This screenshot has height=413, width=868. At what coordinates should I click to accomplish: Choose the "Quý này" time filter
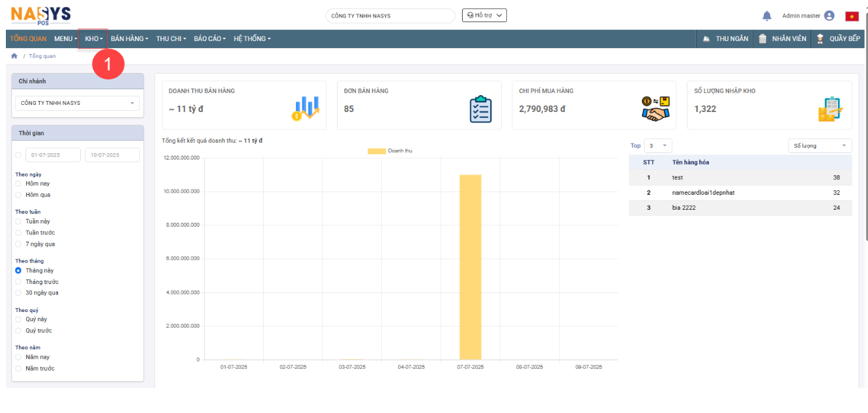[18, 319]
